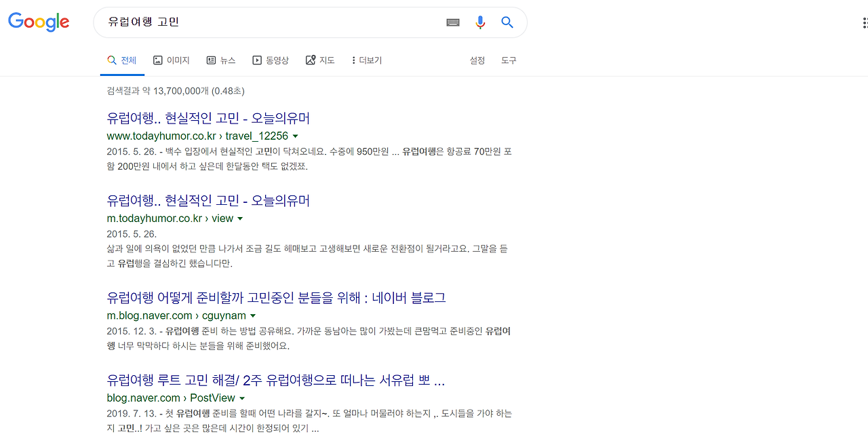Open the 설정 menu

477,60
